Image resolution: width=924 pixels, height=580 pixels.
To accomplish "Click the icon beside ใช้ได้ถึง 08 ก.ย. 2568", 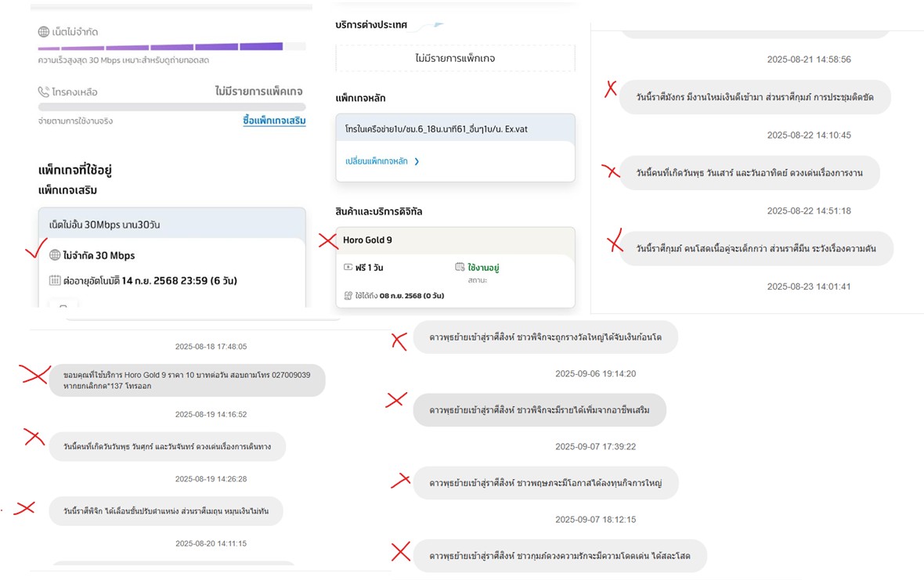I will 348,296.
